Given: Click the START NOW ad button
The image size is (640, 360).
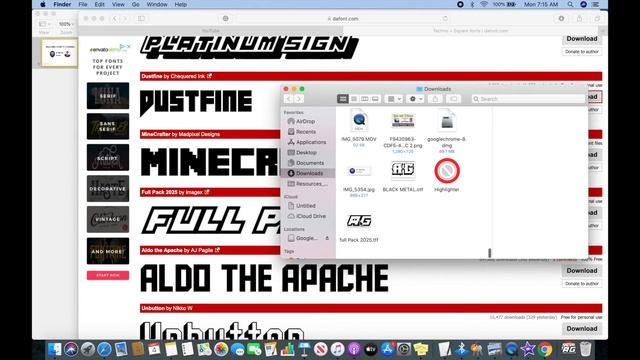Looking at the screenshot, I should (x=108, y=275).
